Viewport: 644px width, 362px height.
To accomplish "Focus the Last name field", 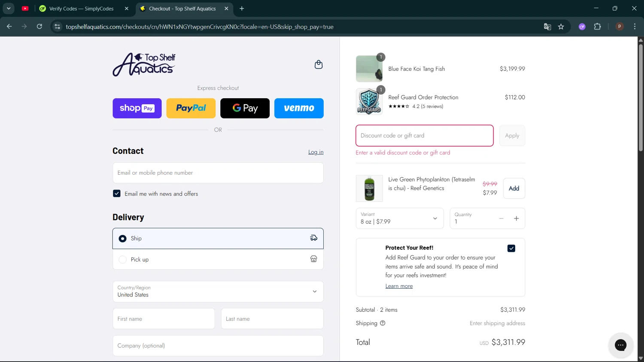I will click(x=272, y=319).
